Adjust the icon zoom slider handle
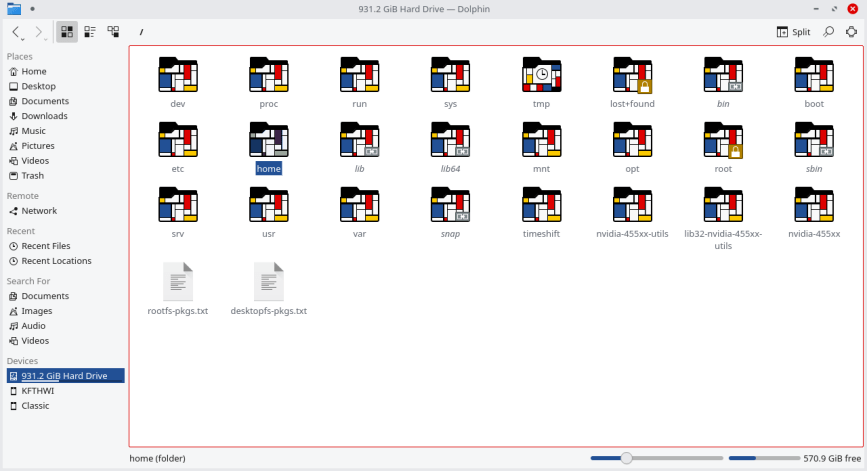 tap(626, 458)
